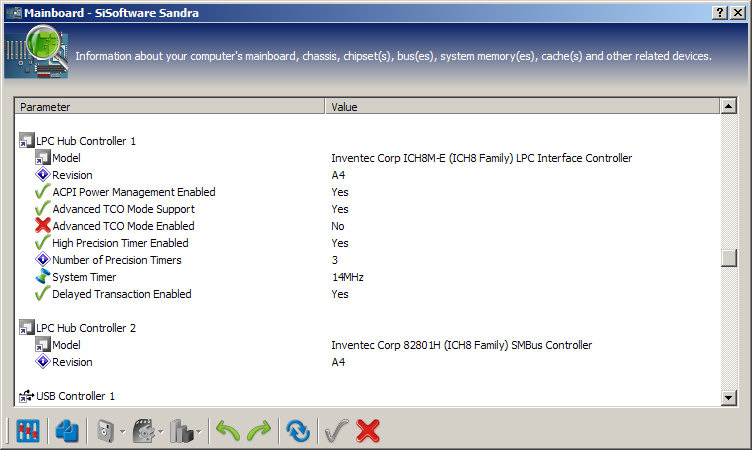Open the save icon's dropdown arrow
Image resolution: width=752 pixels, height=450 pixels.
(122, 432)
